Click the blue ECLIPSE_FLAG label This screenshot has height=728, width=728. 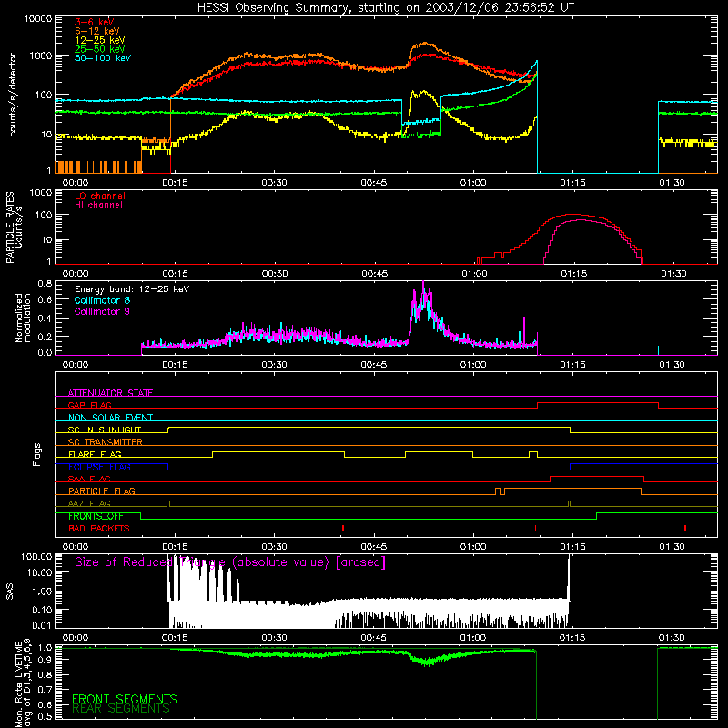tap(99, 467)
